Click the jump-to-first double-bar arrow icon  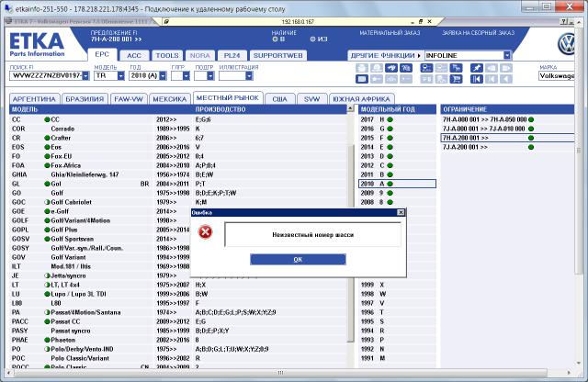tap(477, 79)
